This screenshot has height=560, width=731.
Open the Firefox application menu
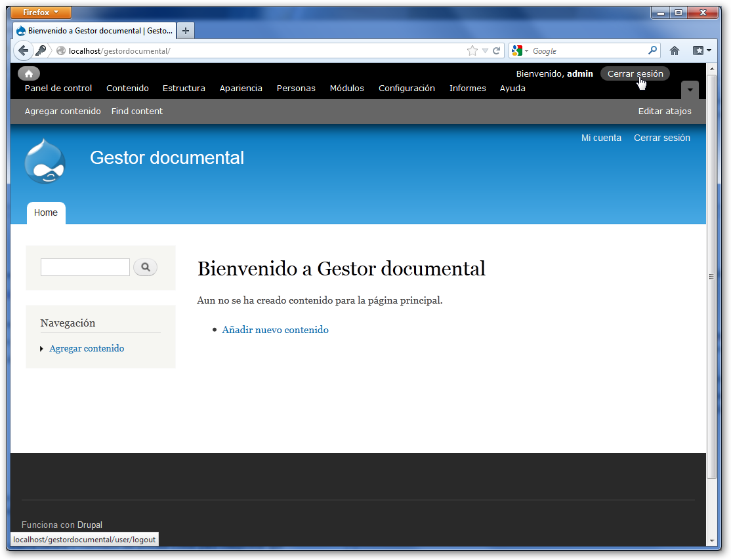[41, 12]
